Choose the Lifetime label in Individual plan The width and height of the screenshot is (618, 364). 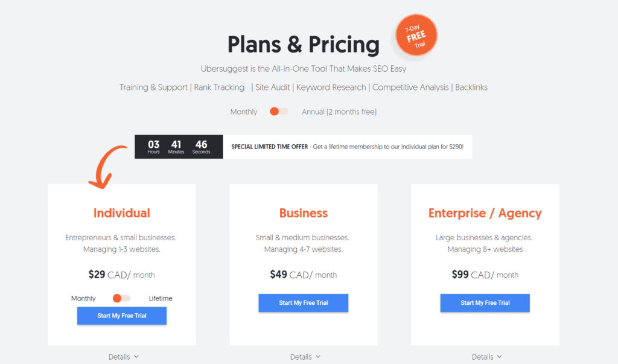pyautogui.click(x=161, y=298)
